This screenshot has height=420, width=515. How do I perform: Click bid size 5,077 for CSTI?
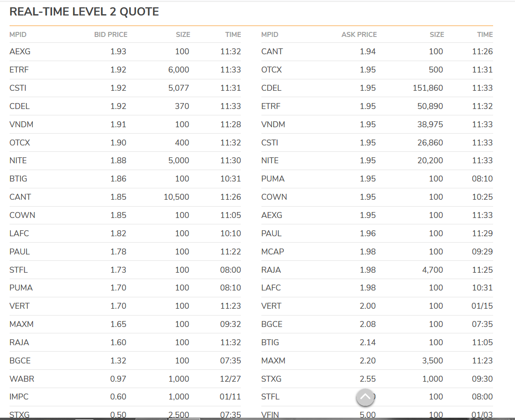coord(179,88)
